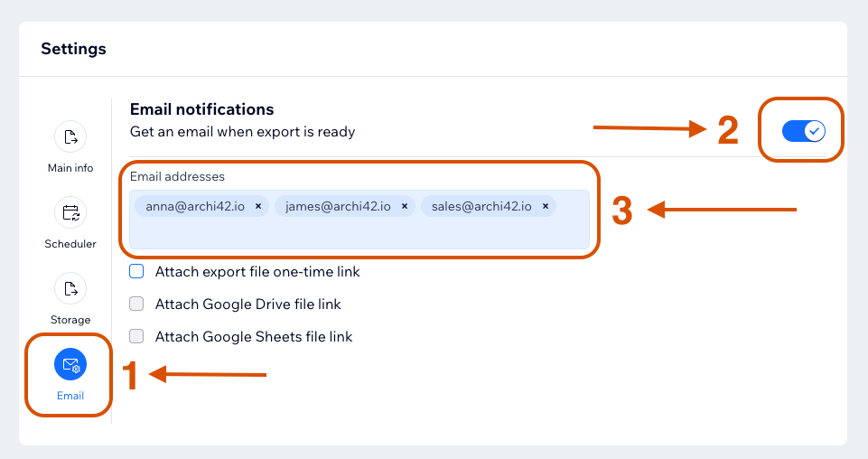868x459 pixels.
Task: Remove james@archi42.io address chip
Action: [x=405, y=206]
